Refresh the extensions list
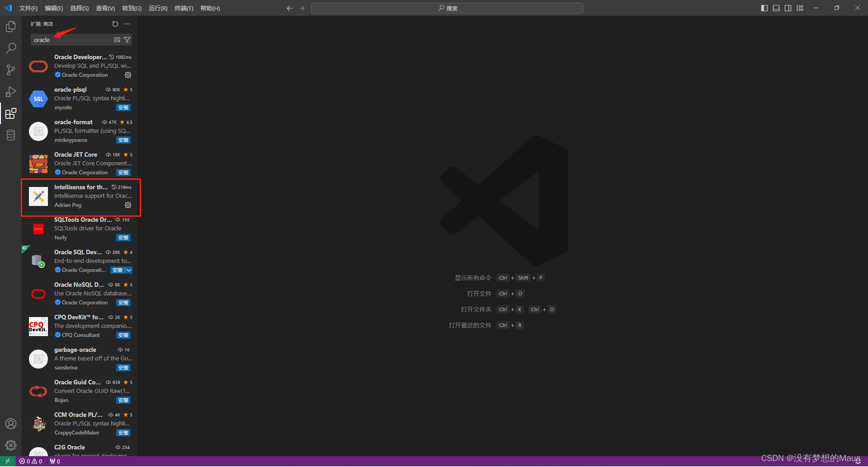Screen dimensions: 868x467 [x=115, y=24]
